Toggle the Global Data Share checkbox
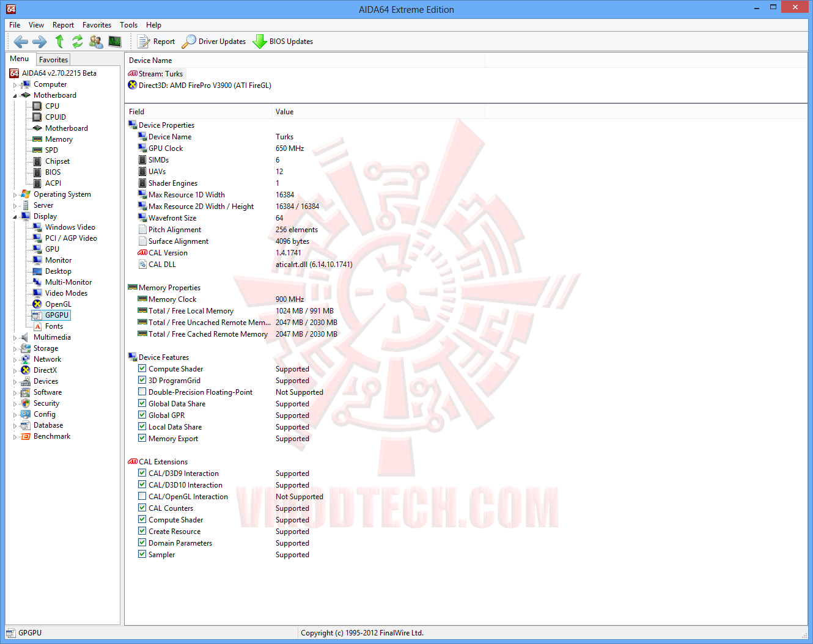This screenshot has height=644, width=813. (142, 404)
